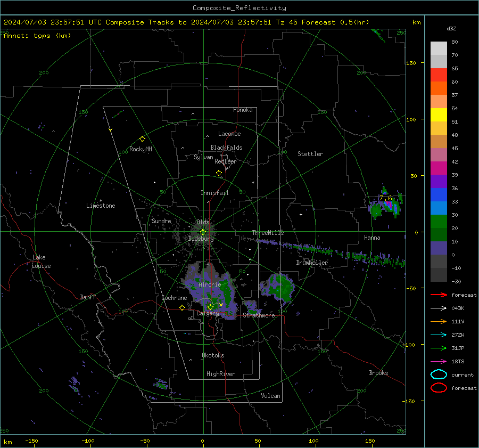Select the orange 111V track arrow
This screenshot has height=448, width=479.
(x=439, y=321)
